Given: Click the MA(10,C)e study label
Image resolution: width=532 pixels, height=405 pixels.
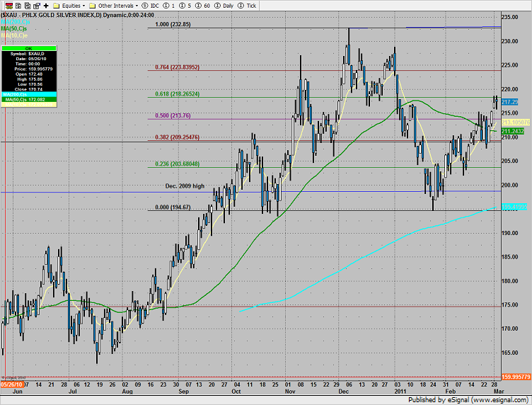Looking at the screenshot, I should click(14, 35).
